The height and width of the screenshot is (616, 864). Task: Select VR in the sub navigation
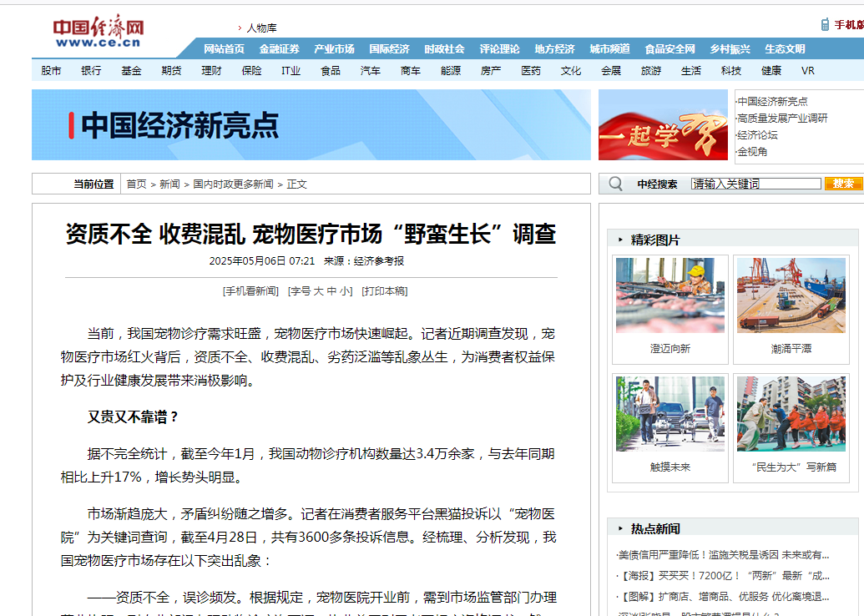click(x=808, y=70)
